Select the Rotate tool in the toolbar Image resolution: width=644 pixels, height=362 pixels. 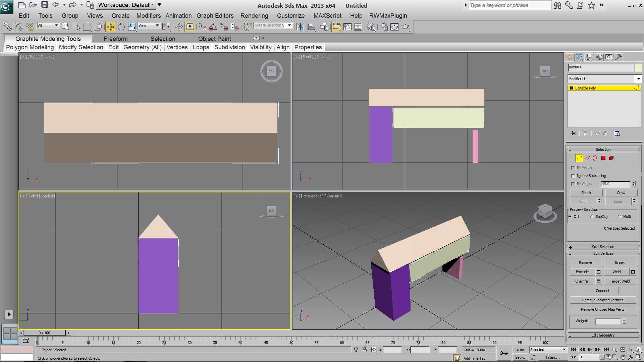click(x=121, y=27)
